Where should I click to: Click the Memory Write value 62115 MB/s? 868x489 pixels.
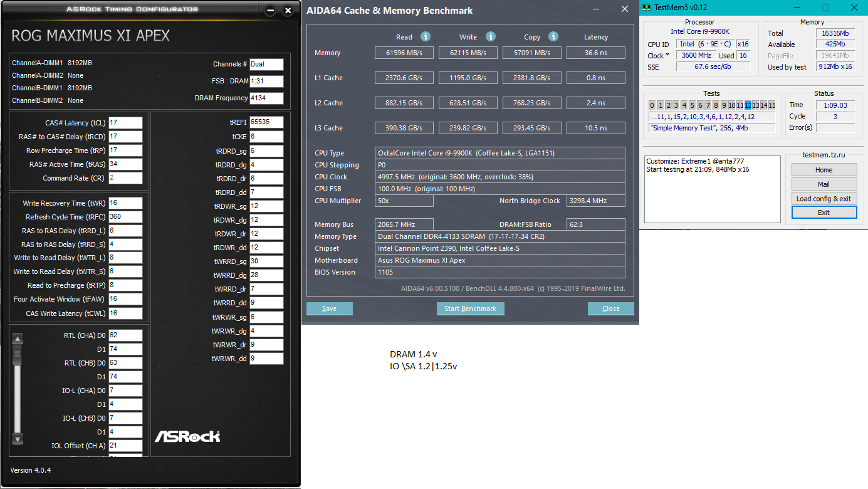click(469, 53)
